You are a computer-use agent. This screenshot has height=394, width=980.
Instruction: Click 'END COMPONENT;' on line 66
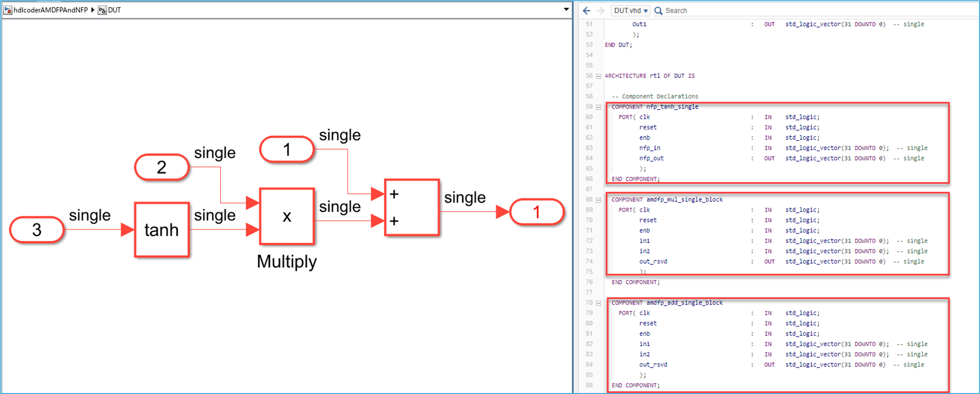click(636, 179)
